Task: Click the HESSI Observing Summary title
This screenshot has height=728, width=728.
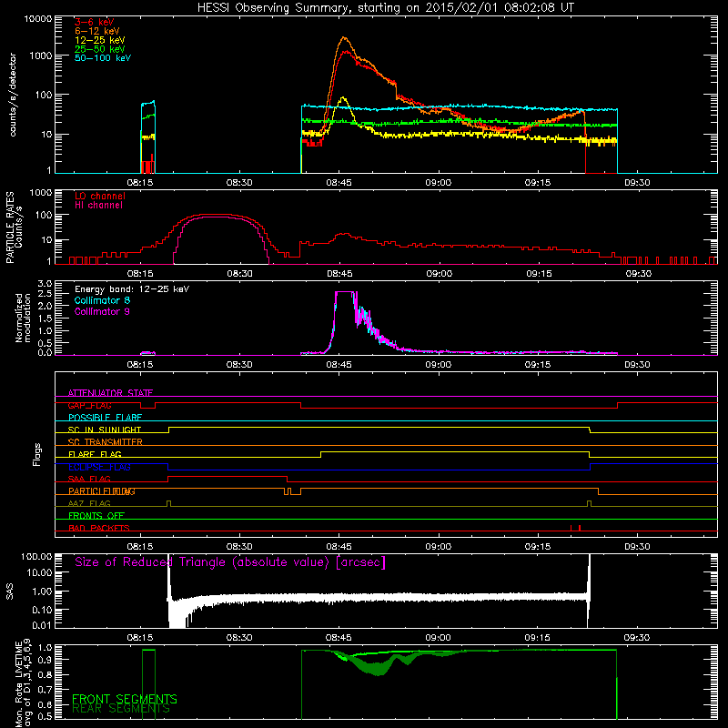Action: point(385,8)
